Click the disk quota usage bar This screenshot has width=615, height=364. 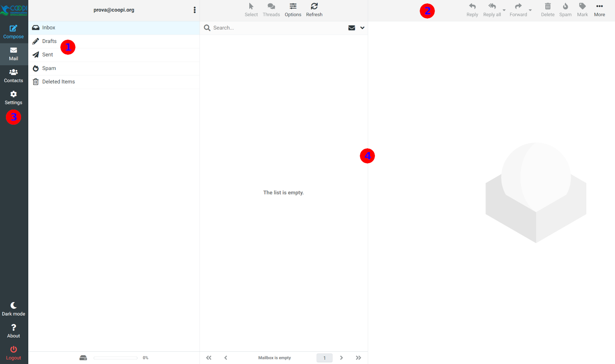coord(116,358)
